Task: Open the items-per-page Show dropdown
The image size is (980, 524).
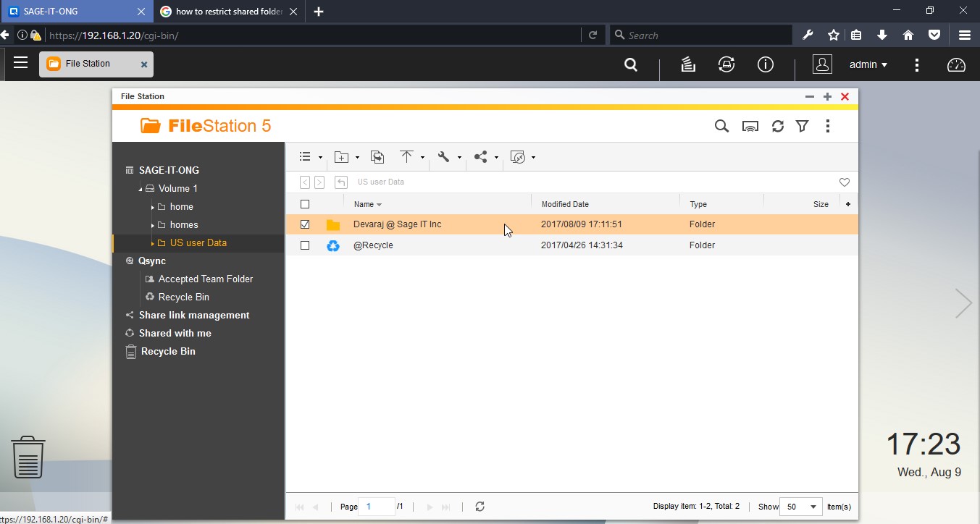Action: click(x=801, y=507)
